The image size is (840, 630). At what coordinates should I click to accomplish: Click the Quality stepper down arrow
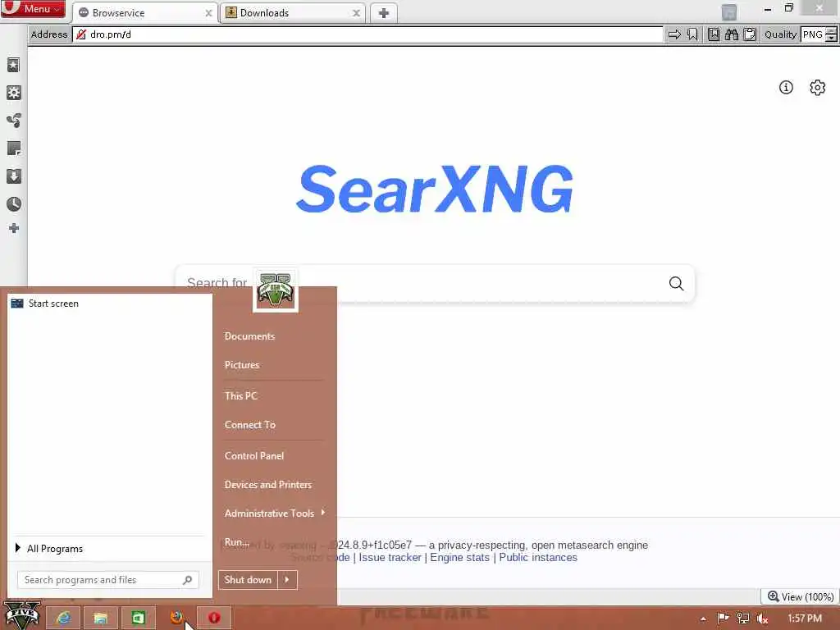[831, 39]
